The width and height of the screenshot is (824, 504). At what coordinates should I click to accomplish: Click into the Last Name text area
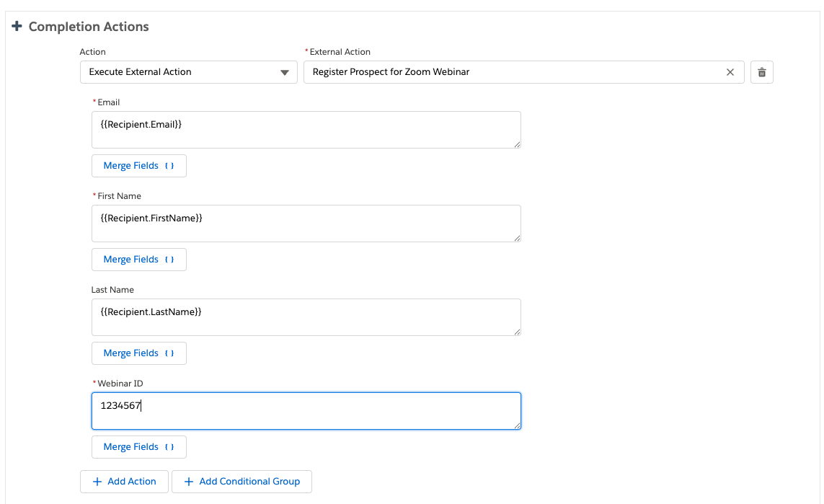click(306, 317)
